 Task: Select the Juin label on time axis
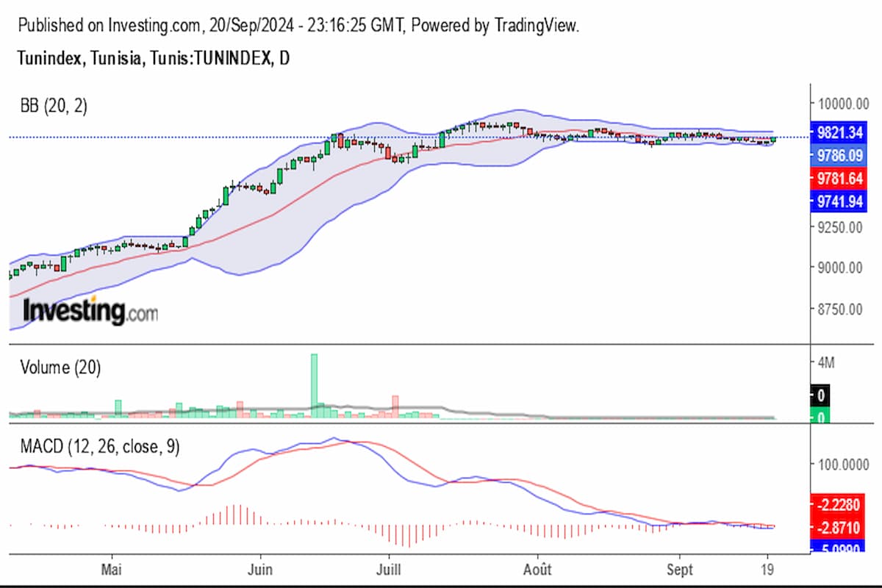[x=259, y=570]
